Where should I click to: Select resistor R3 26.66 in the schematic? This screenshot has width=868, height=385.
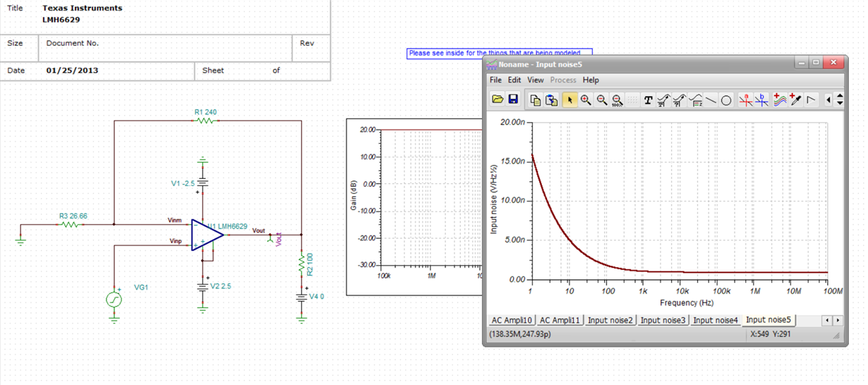pos(70,224)
